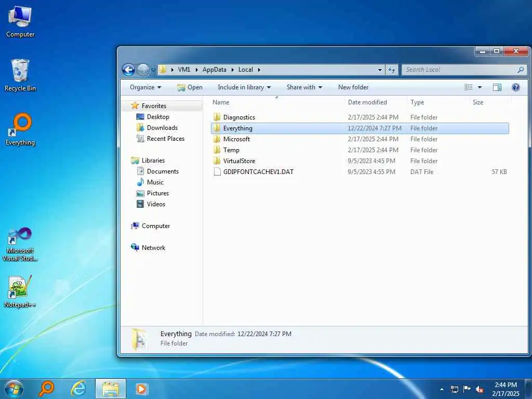This screenshot has height=399, width=532.
Task: Sort by the Type column header
Action: click(437, 102)
